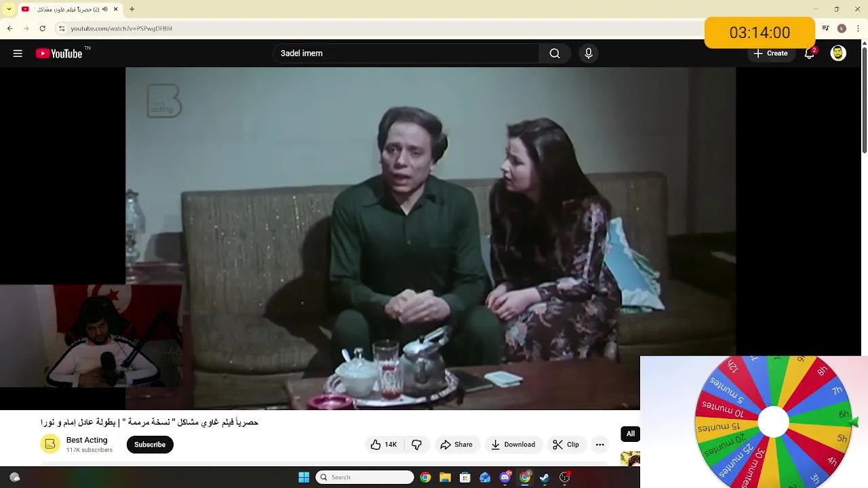
Task: Open Steam from the taskbar
Action: [x=544, y=477]
